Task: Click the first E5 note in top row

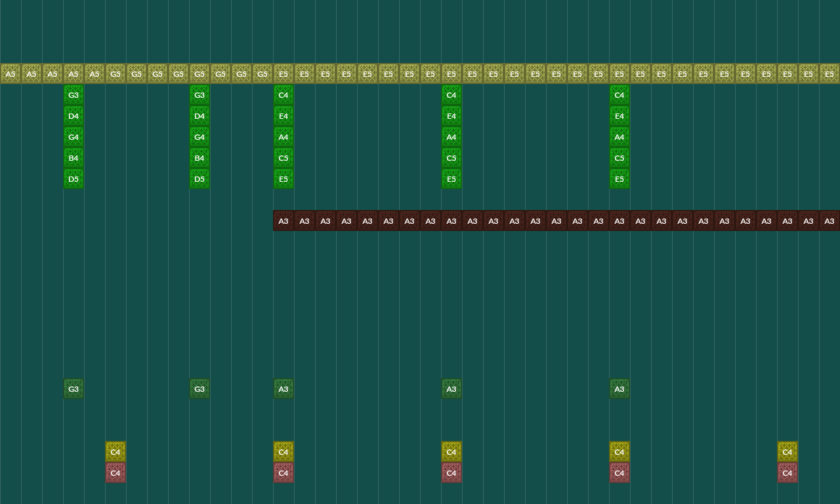Action: click(x=283, y=74)
